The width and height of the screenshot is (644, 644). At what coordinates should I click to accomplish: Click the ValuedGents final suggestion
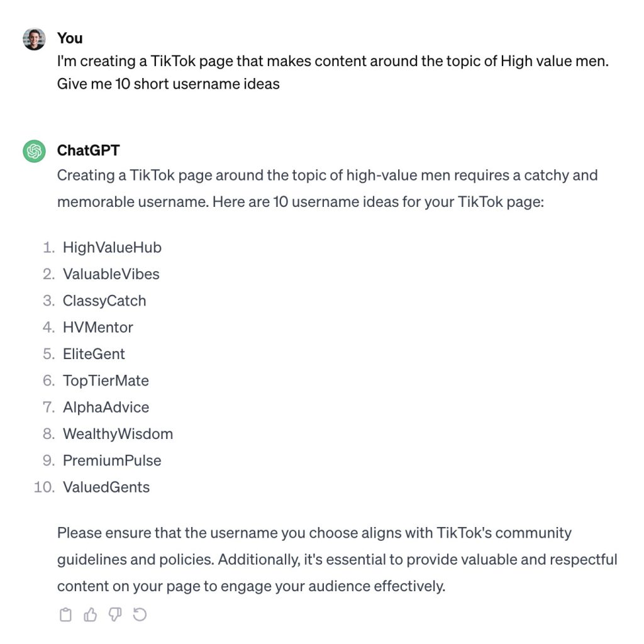pos(106,487)
